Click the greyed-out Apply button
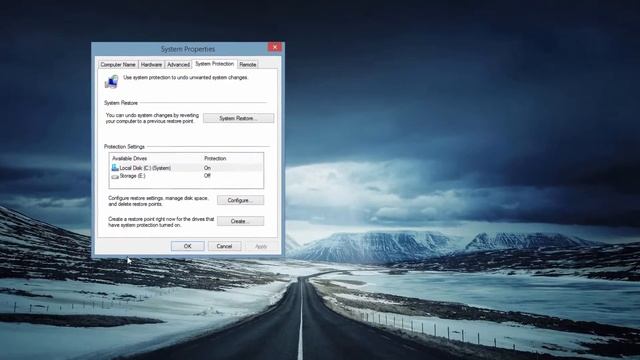640x360 pixels. (261, 246)
